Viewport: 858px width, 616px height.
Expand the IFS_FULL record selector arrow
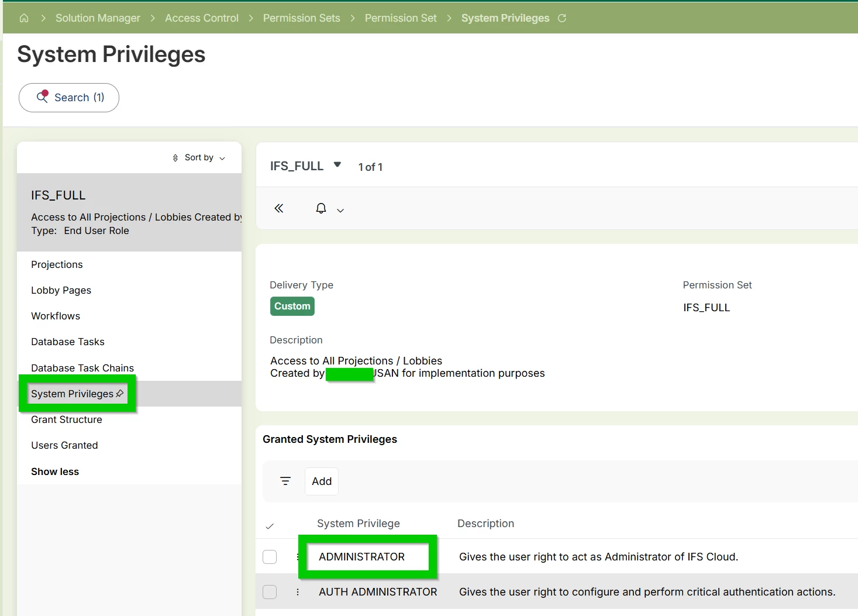point(337,165)
